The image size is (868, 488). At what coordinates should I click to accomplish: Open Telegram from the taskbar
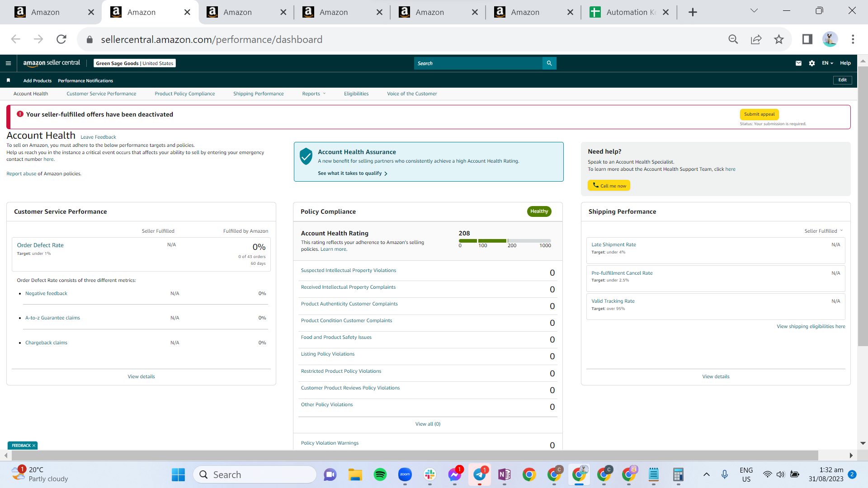pyautogui.click(x=480, y=474)
